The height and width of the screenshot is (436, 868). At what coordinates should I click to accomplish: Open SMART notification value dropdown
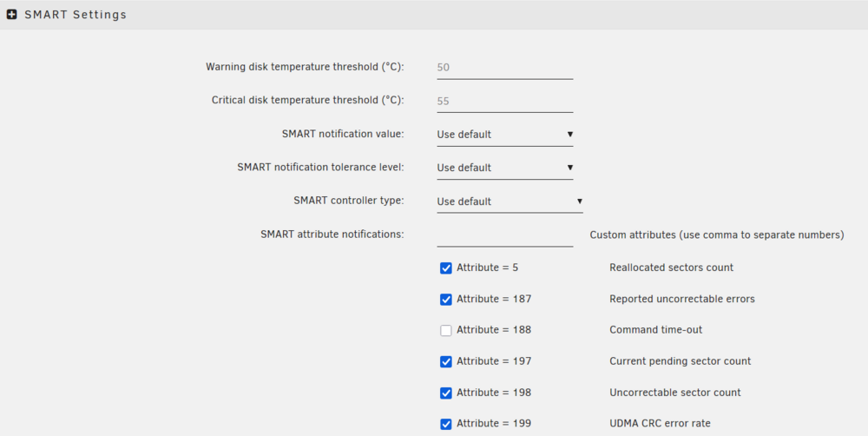[505, 135]
